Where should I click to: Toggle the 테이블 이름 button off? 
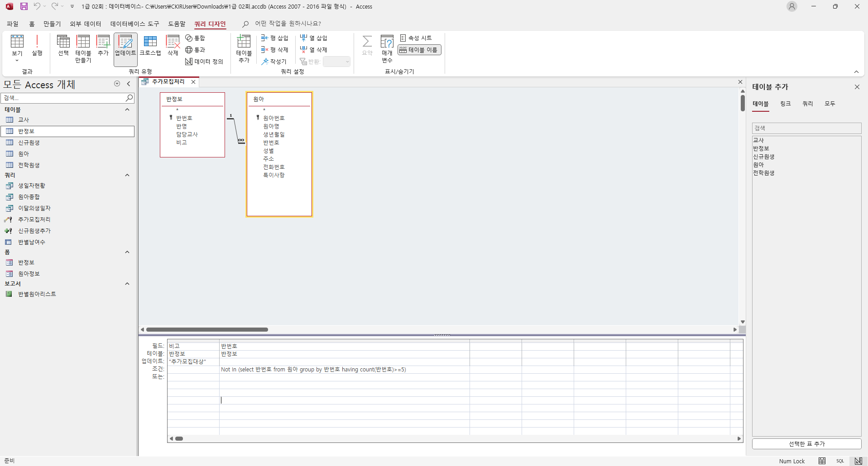tap(419, 50)
